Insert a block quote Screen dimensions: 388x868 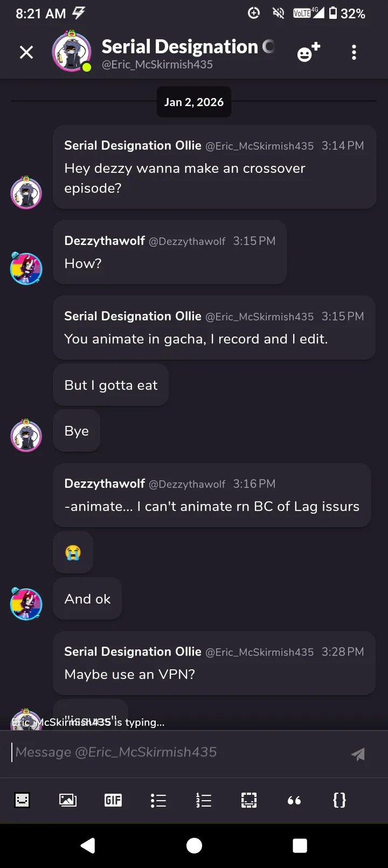pos(294,800)
